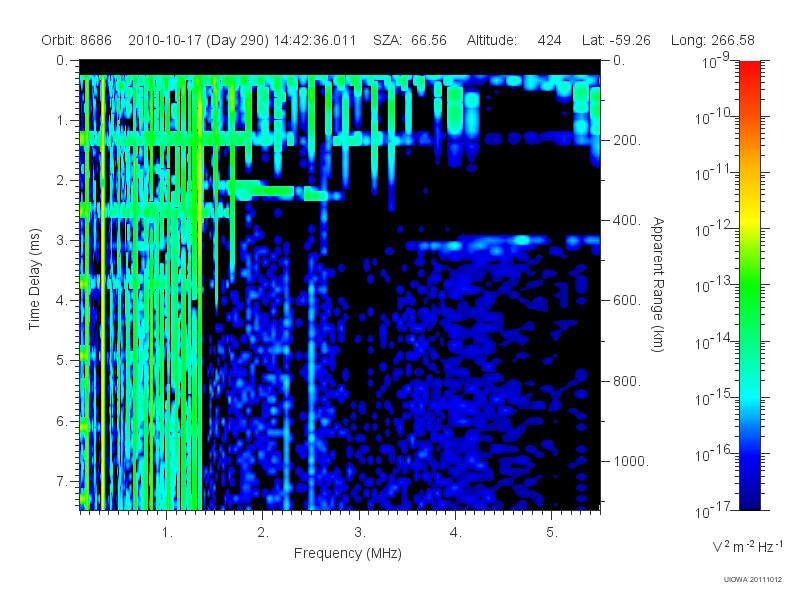Image resolution: width=800 pixels, height=600 pixels.
Task: Click the Long: 266.58 header value
Action: [x=712, y=40]
